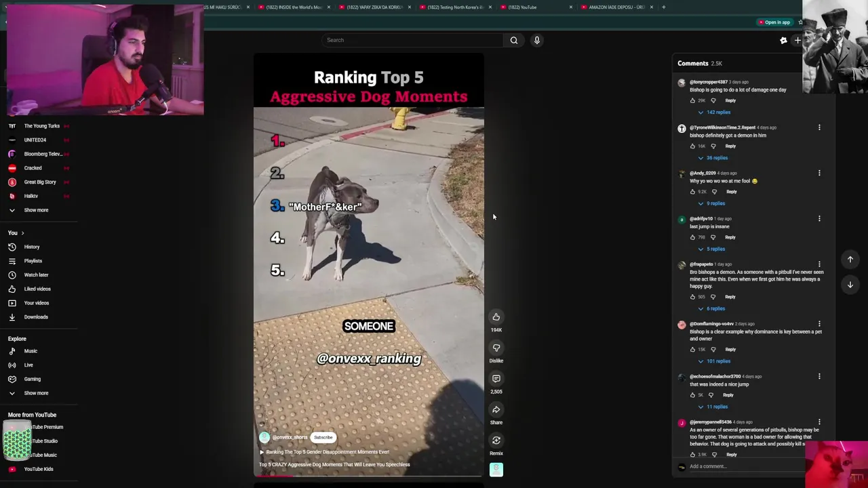This screenshot has height=488, width=868.
Task: Reply to @tonycropper4387 comment
Action: tap(730, 100)
